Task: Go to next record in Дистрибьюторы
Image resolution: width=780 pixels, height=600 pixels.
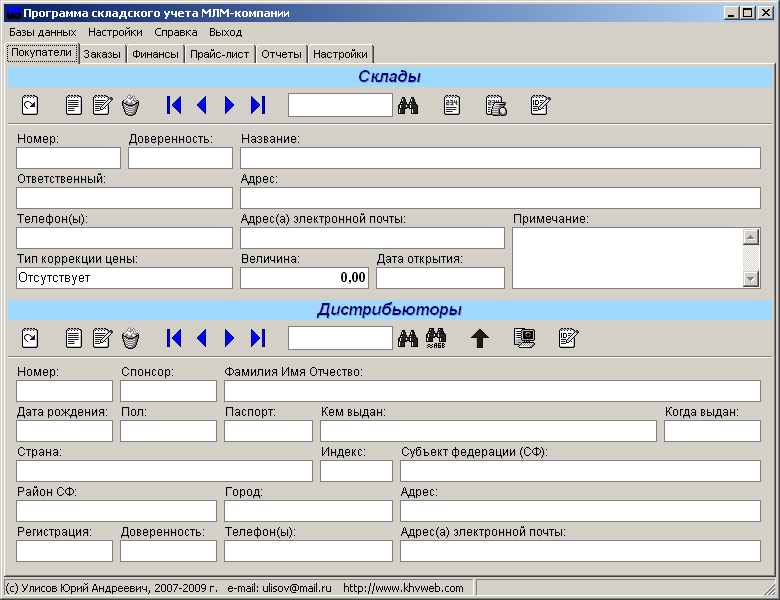Action: (229, 338)
